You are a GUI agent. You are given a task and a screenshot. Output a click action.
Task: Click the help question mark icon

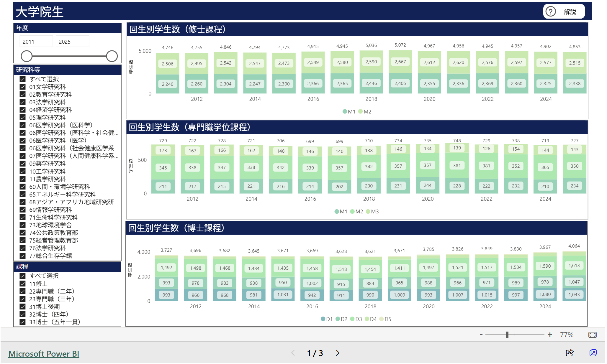[550, 12]
